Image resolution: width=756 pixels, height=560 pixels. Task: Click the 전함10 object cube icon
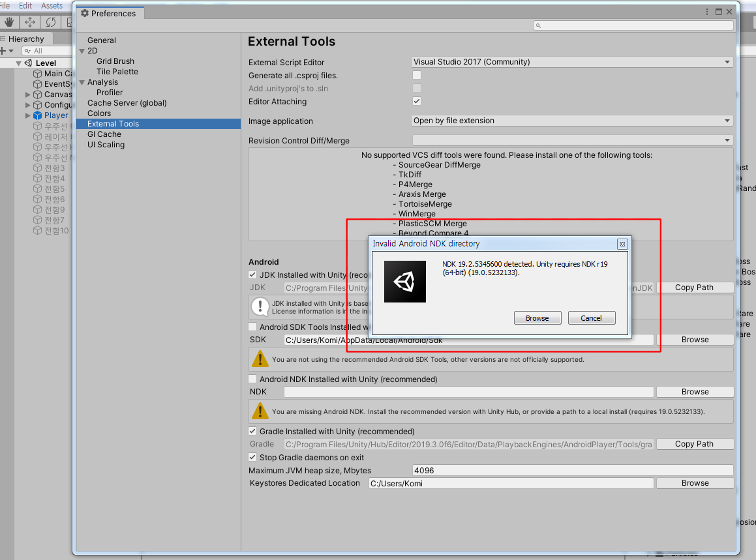click(38, 231)
